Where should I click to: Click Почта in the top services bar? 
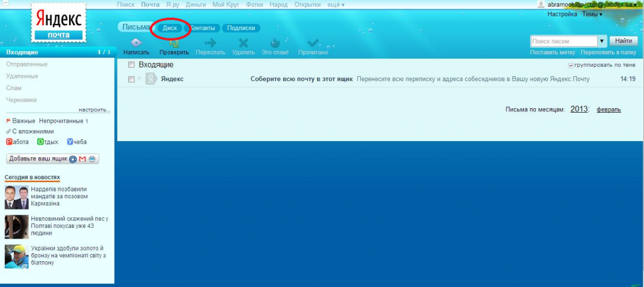coord(150,4)
